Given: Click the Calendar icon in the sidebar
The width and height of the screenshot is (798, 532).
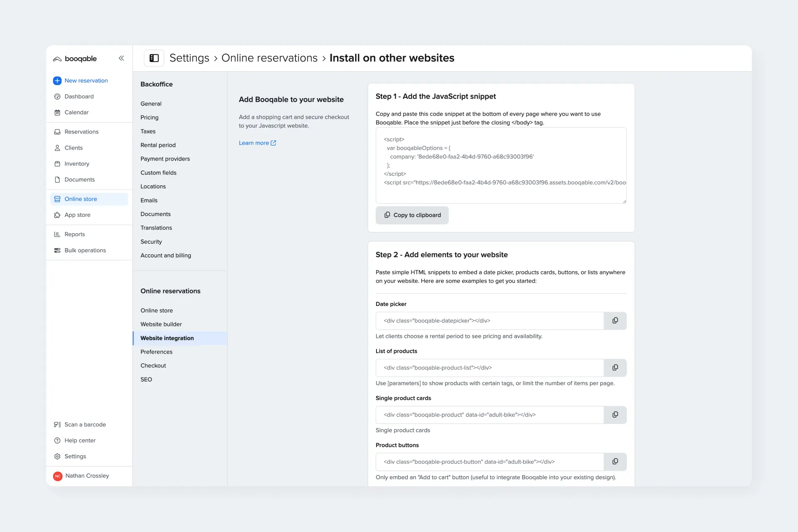Looking at the screenshot, I should click(57, 112).
